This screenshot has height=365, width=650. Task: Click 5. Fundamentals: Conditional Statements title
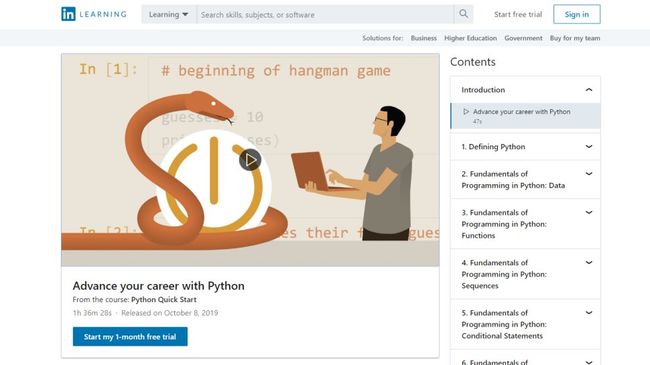[504, 324]
